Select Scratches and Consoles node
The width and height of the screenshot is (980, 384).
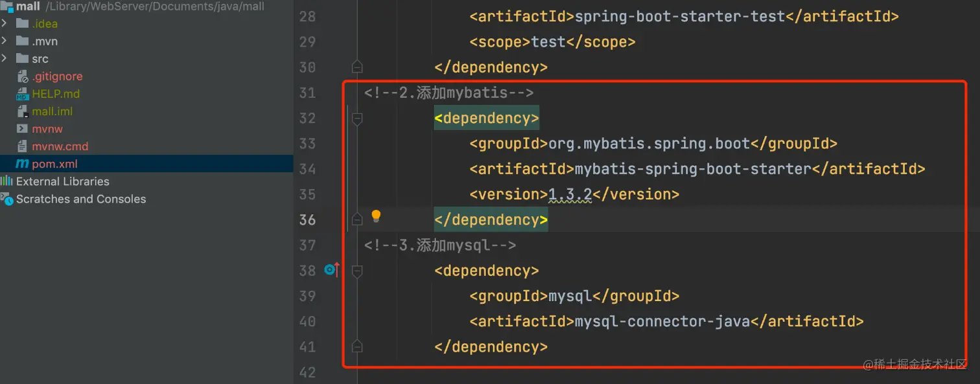coord(81,199)
